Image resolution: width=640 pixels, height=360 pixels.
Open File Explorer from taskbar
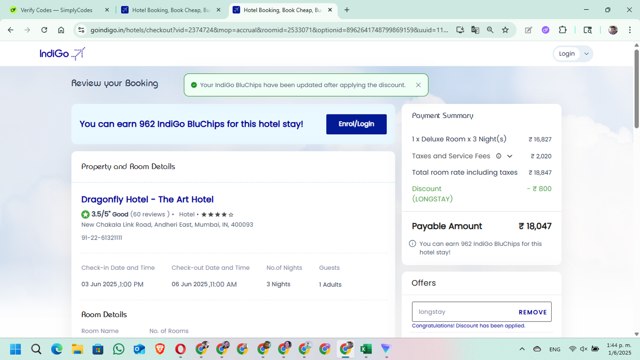(x=78, y=349)
